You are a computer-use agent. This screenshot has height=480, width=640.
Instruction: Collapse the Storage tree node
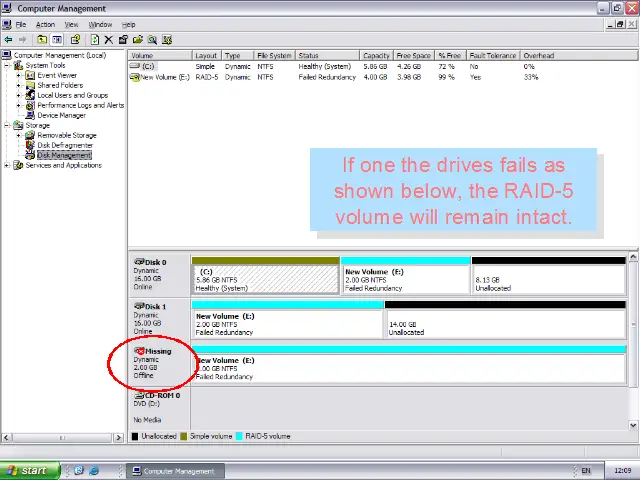point(7,125)
